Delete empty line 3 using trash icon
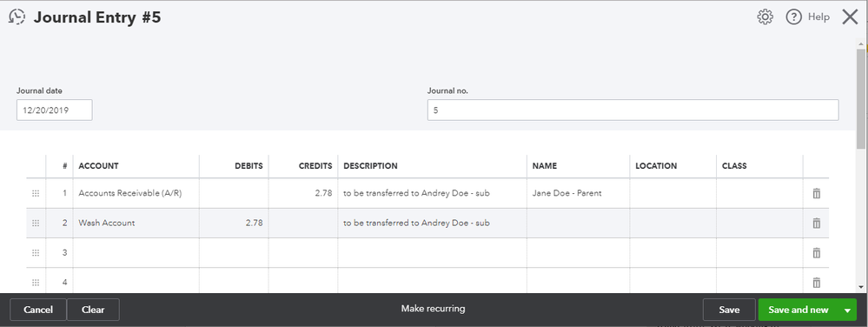 click(x=816, y=253)
